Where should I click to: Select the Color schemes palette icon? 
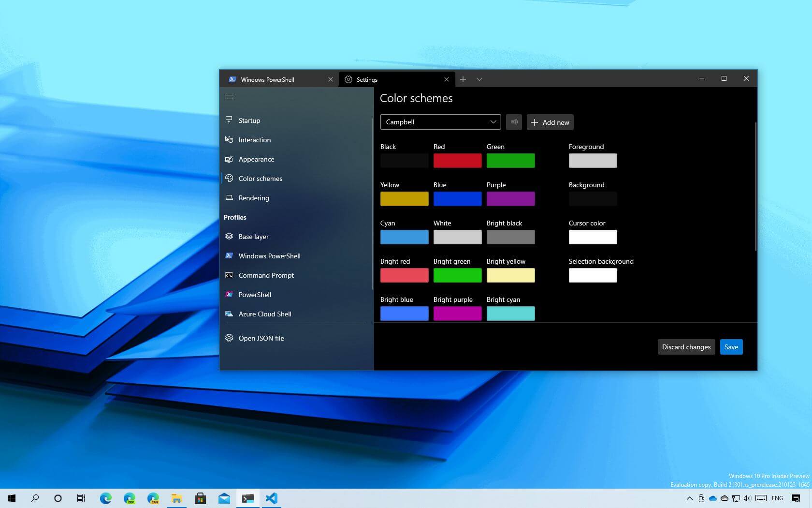click(x=229, y=178)
